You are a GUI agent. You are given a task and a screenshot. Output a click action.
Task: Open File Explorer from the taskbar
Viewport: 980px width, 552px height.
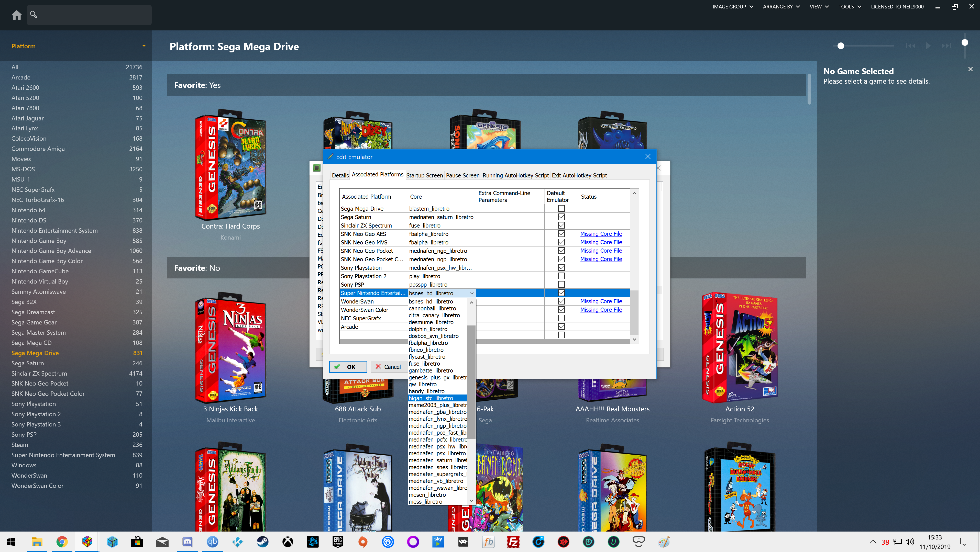point(37,542)
